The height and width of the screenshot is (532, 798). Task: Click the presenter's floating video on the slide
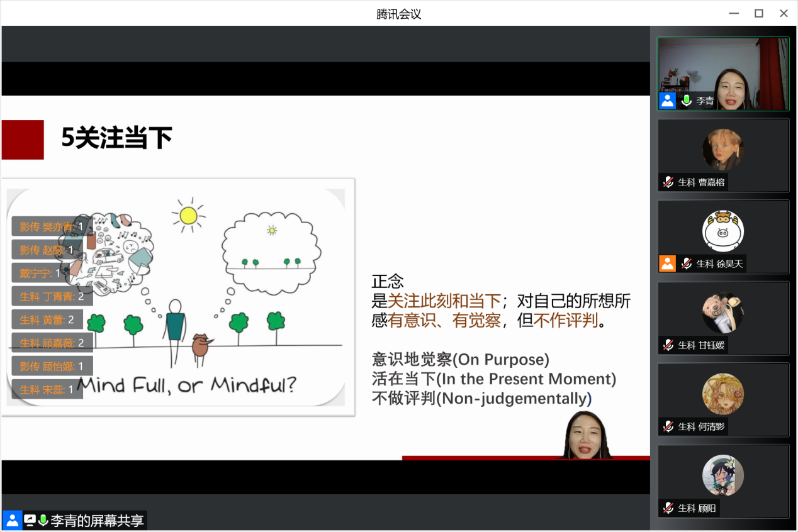coord(585,436)
